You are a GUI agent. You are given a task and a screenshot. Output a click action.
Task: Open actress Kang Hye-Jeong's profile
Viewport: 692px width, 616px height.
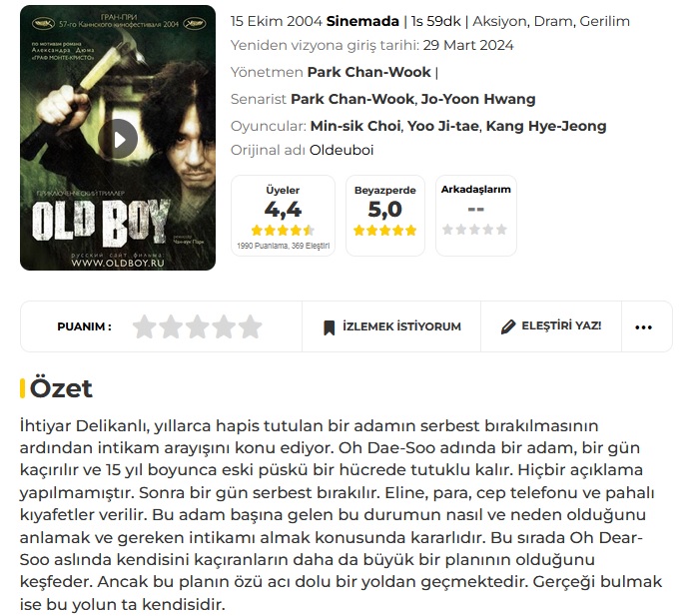tap(546, 126)
